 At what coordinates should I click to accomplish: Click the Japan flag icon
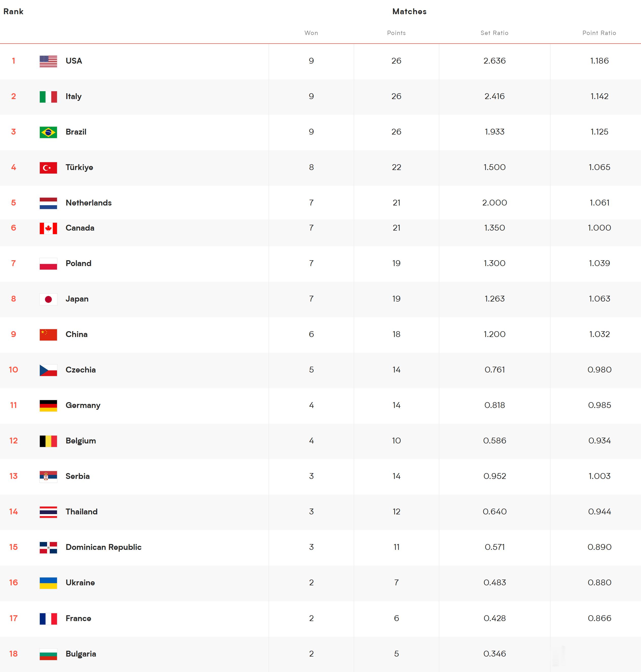pos(48,300)
